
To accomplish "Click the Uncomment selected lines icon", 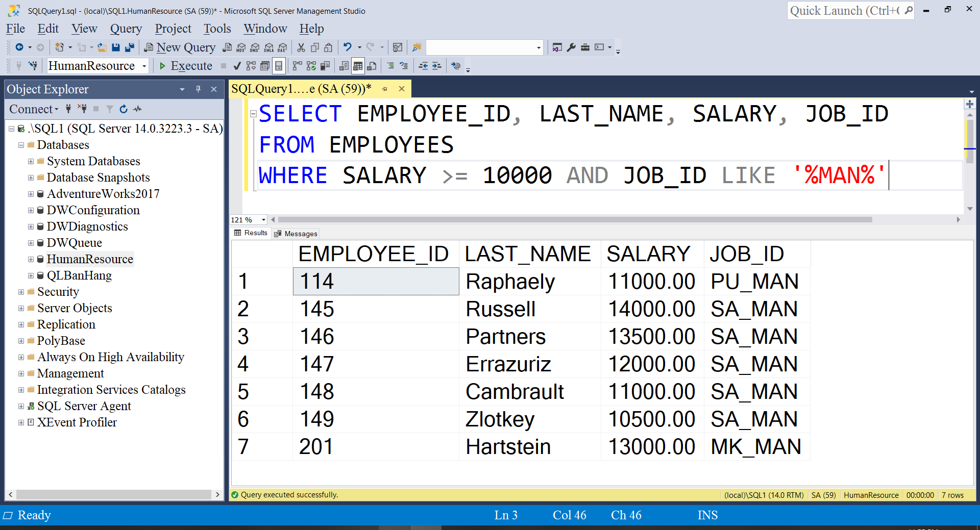I will (x=404, y=66).
